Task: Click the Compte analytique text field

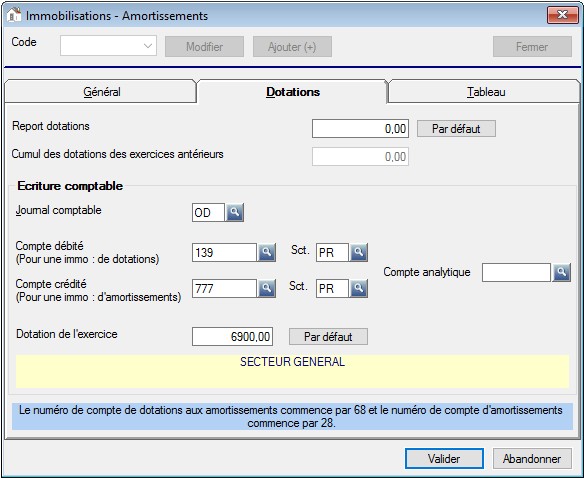Action: (516, 272)
